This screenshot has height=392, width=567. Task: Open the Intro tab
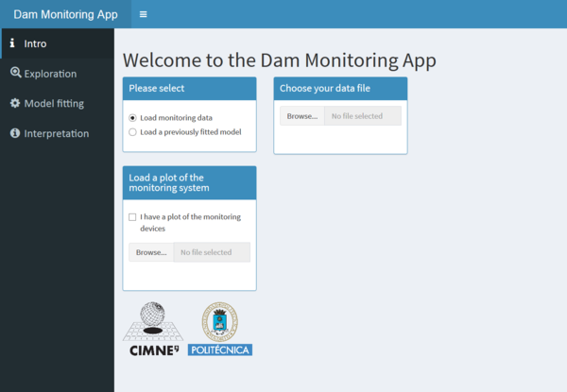pos(58,43)
